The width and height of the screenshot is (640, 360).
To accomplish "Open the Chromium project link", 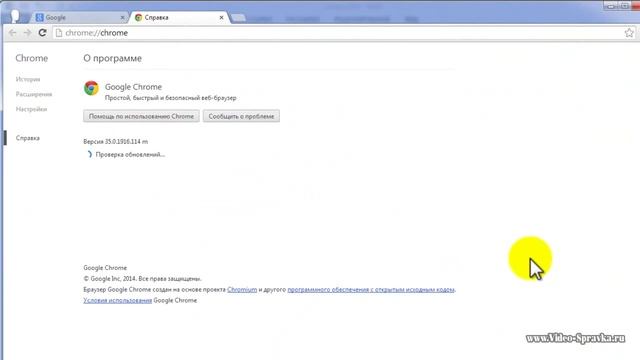I will click(242, 289).
